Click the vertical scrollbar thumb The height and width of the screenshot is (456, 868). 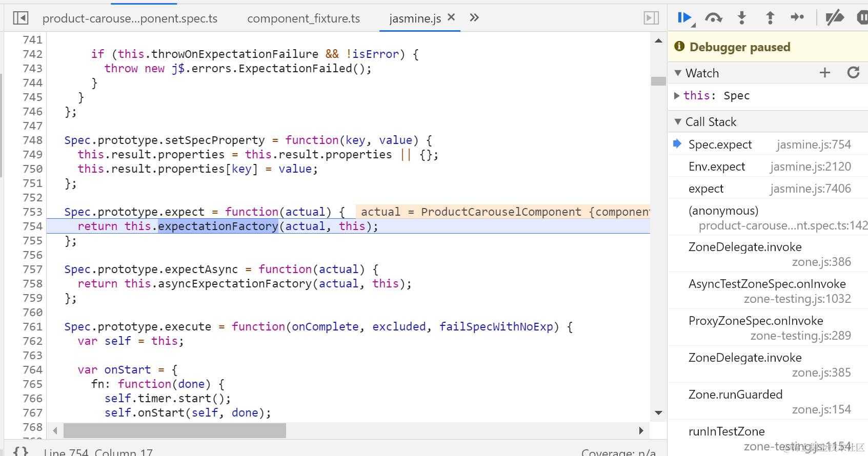coord(658,81)
